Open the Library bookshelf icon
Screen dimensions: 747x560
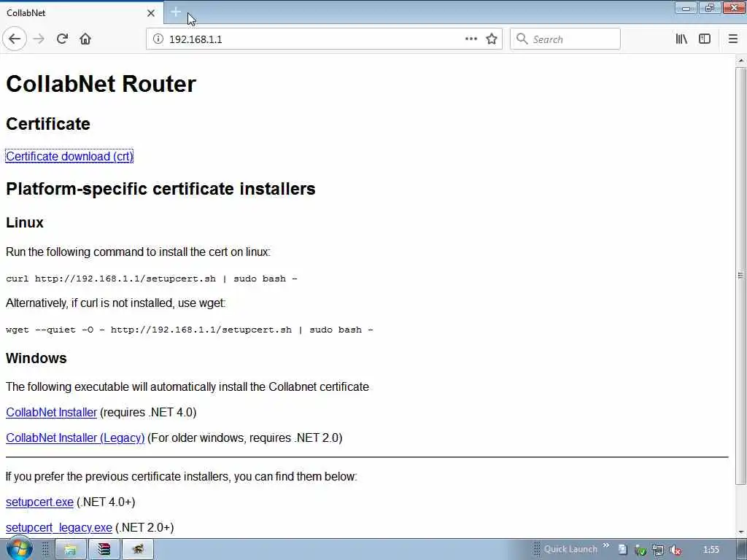(681, 39)
